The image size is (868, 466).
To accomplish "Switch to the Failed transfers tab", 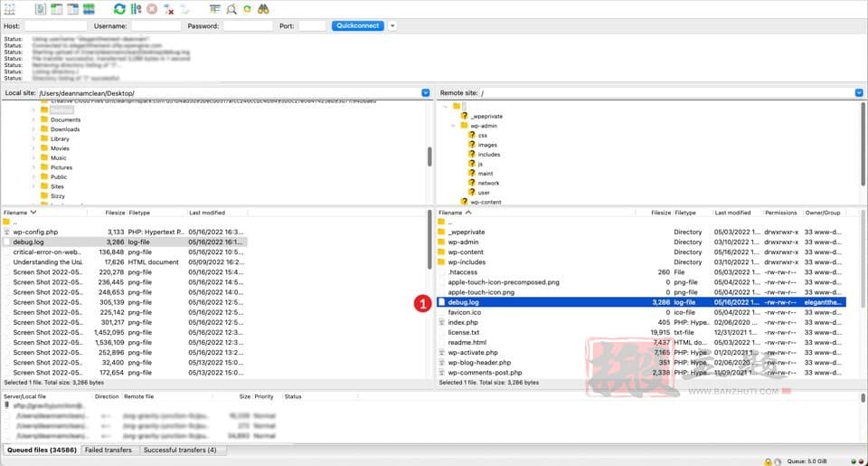I will point(108,450).
